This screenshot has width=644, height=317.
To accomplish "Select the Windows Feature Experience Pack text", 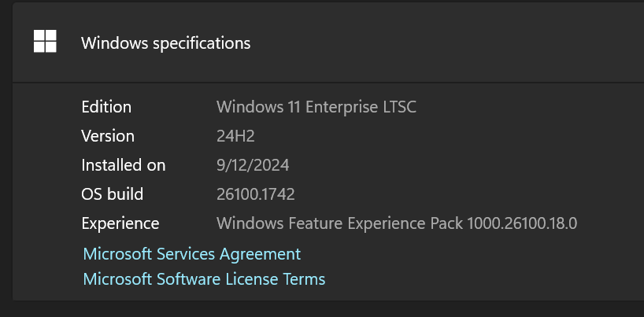I will pos(339,223).
